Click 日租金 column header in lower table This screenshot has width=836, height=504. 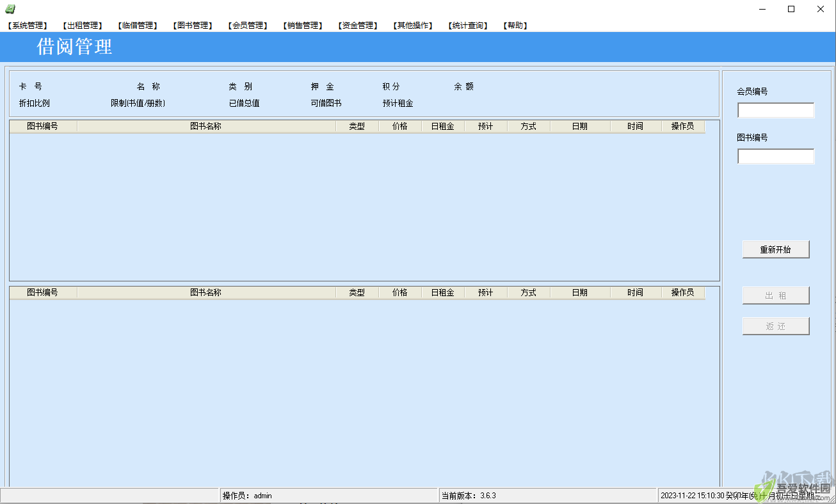(x=443, y=293)
